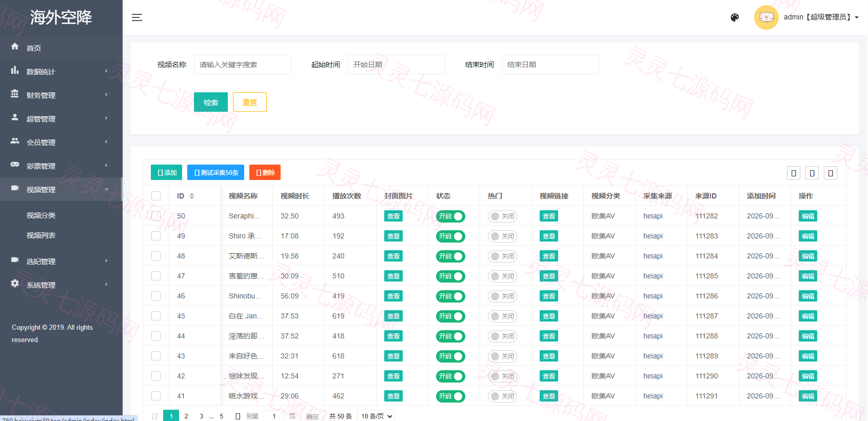The image size is (868, 421).
Task: Click the gamepad icon for 彩票管理
Action: tap(15, 165)
